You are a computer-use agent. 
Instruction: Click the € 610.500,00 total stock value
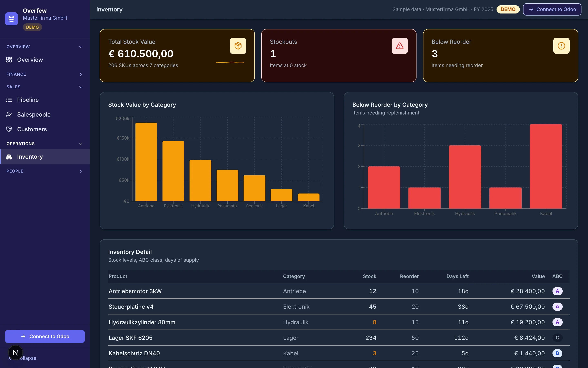coord(141,54)
